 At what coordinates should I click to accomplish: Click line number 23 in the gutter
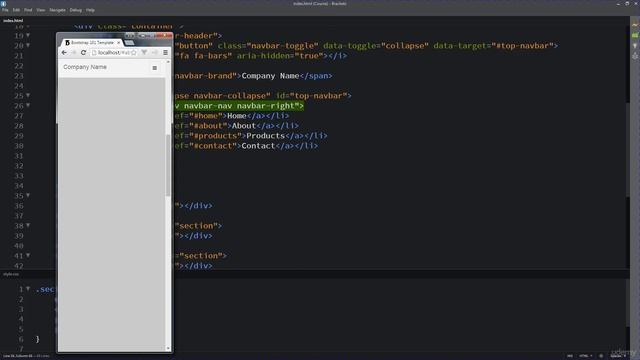click(x=19, y=76)
